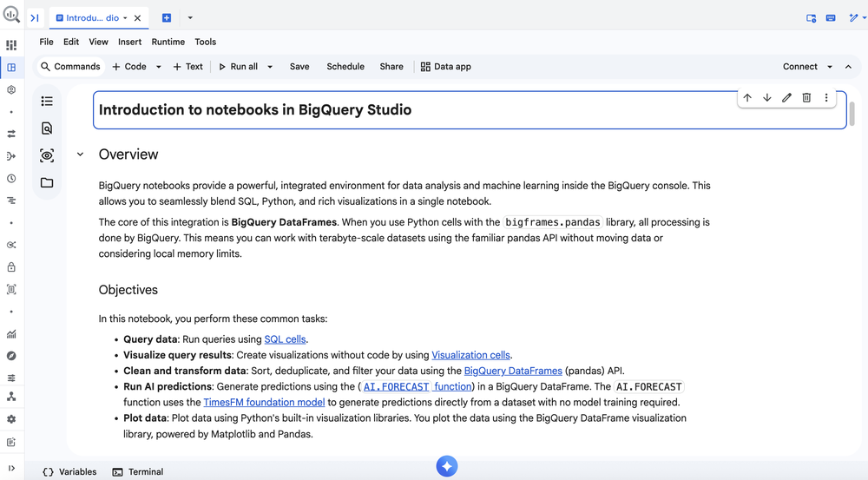Click Run all to execute the notebook
Viewport: 868px width, 480px height.
(238, 67)
